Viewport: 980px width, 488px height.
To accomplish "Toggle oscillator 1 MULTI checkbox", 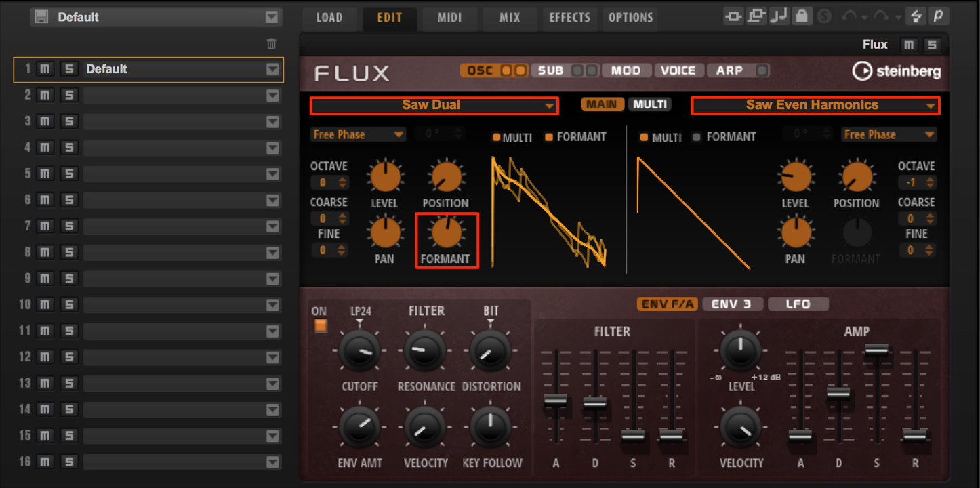I will [496, 138].
